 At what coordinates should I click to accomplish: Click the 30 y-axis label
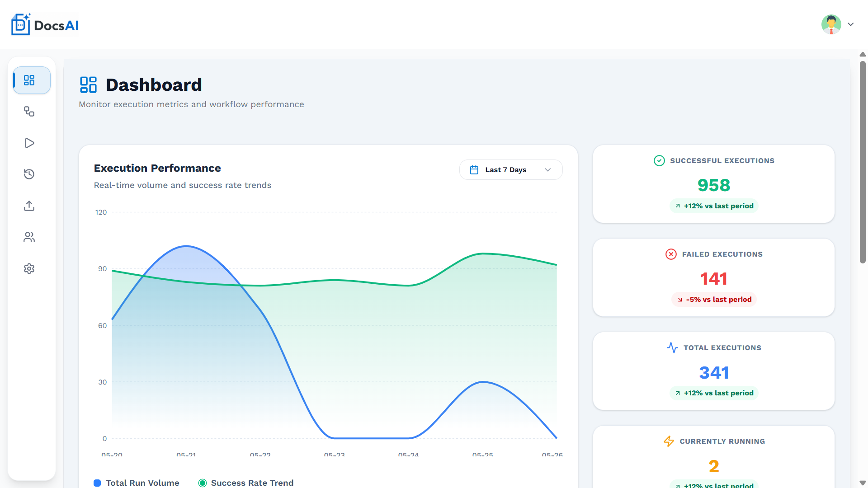103,382
